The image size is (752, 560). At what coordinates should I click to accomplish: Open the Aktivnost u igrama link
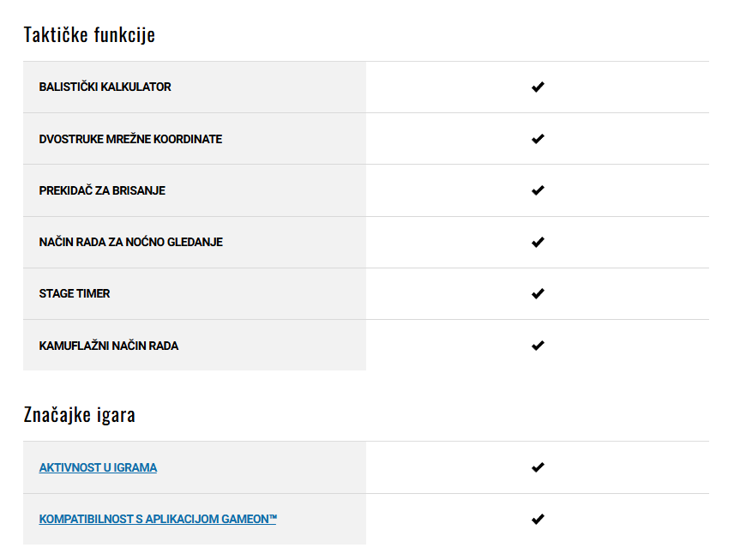(x=98, y=467)
